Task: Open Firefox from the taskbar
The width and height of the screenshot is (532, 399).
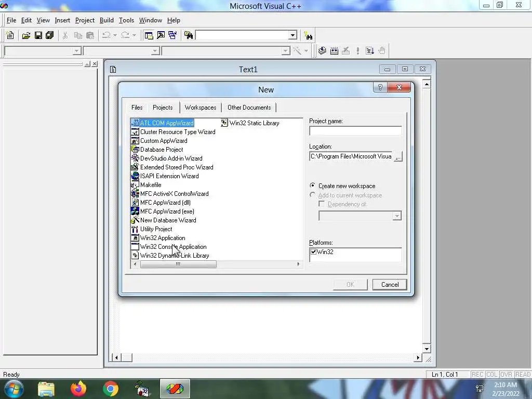Action: point(78,389)
